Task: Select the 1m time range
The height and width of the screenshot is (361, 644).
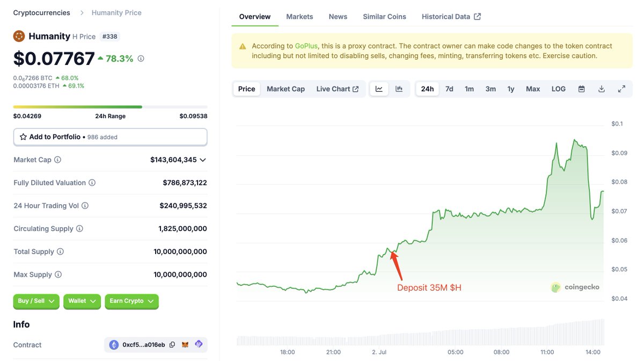Action: point(470,89)
